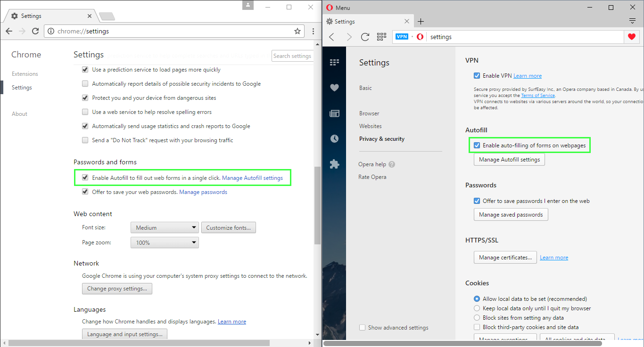644x347 pixels.
Task: Open Opera Speed Dial grid in sidebar
Action: tap(334, 62)
